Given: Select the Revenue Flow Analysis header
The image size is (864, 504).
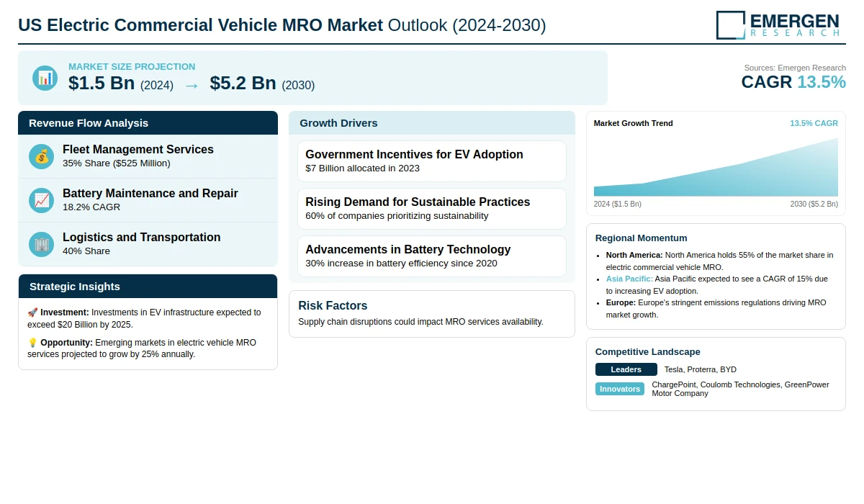Looking at the screenshot, I should [148, 123].
